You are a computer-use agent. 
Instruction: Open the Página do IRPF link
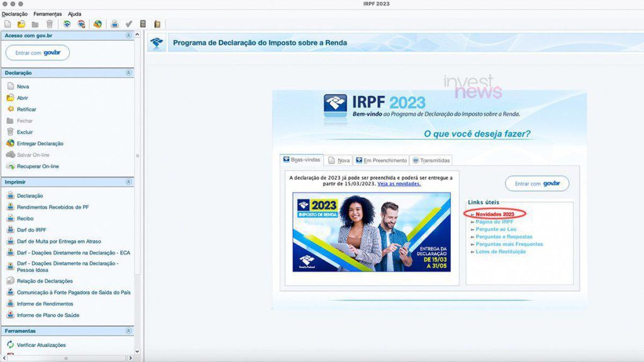click(494, 222)
